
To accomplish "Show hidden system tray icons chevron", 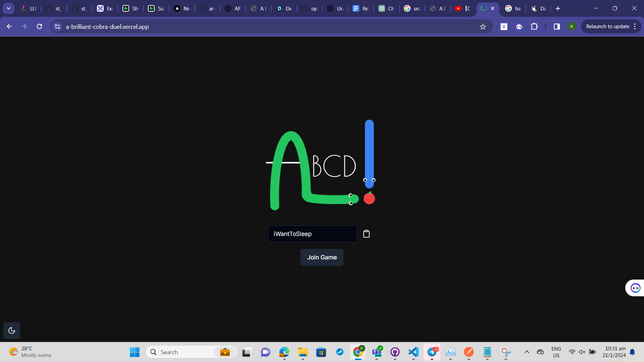I will tap(527, 352).
